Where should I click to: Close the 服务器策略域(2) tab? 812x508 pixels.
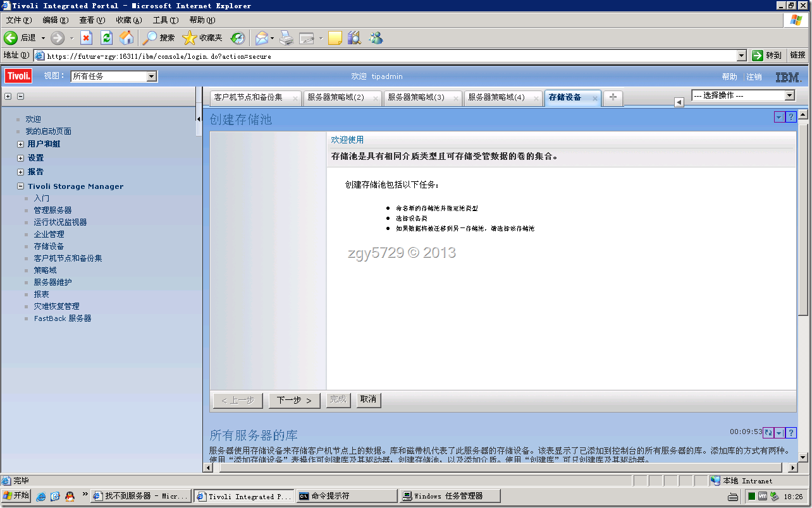376,98
